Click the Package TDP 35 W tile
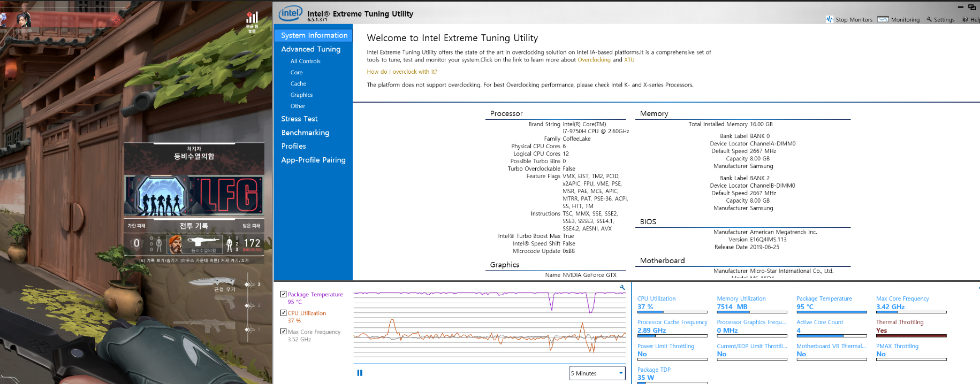Screen dimensions: 980x384 tap(672, 375)
